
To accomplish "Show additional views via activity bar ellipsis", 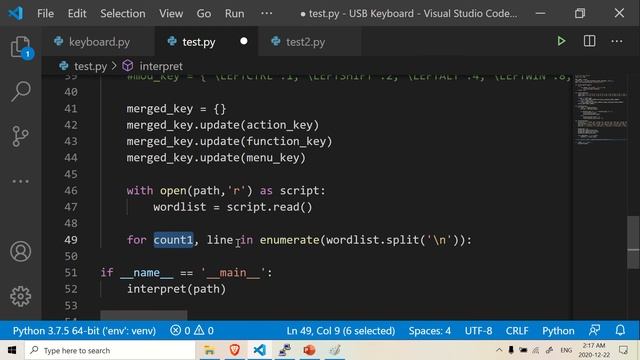I will [x=20, y=181].
